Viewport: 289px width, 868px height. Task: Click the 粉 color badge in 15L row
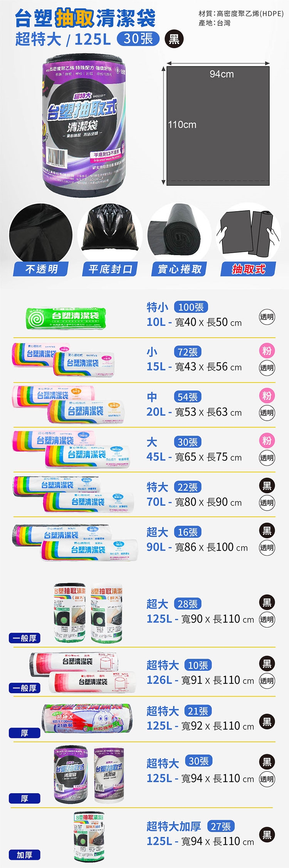pos(267,351)
